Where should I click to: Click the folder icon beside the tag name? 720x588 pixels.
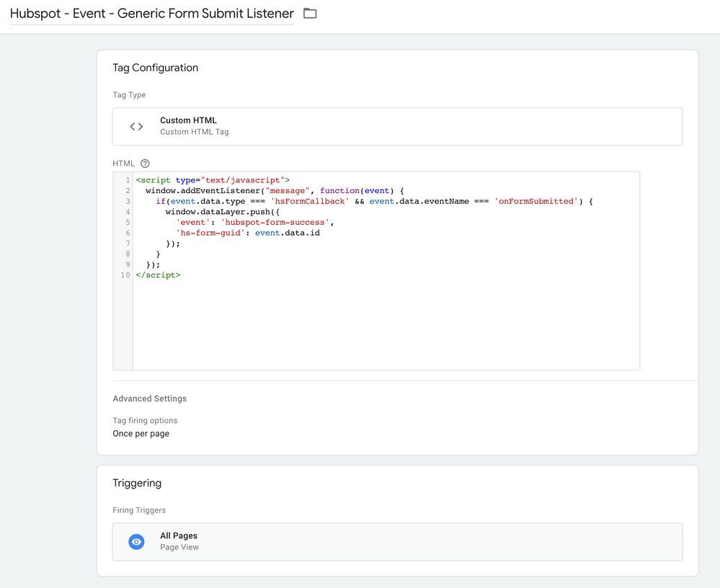(x=310, y=13)
